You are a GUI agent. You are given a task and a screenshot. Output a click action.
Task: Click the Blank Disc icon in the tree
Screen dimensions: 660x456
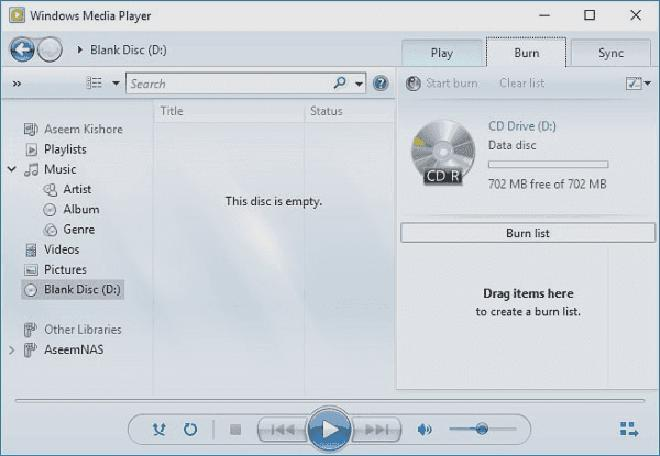pyautogui.click(x=31, y=290)
